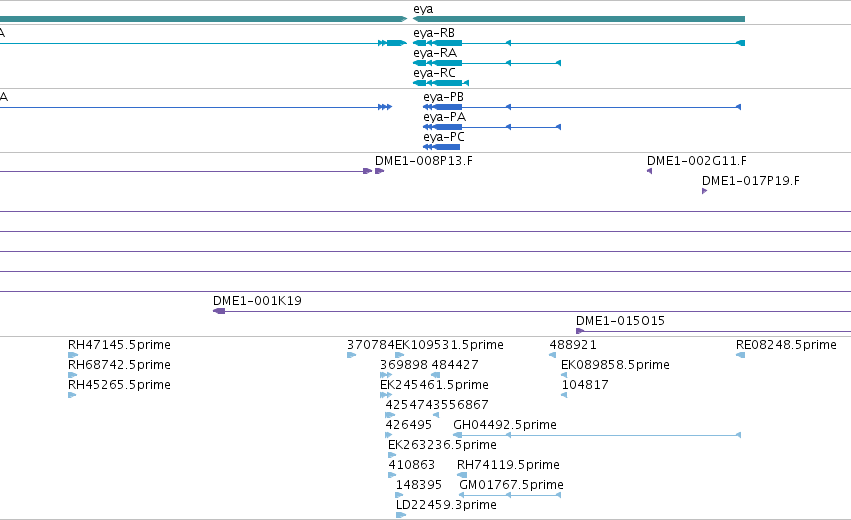Select the eya gene name label
The width and height of the screenshot is (851, 520).
[423, 9]
